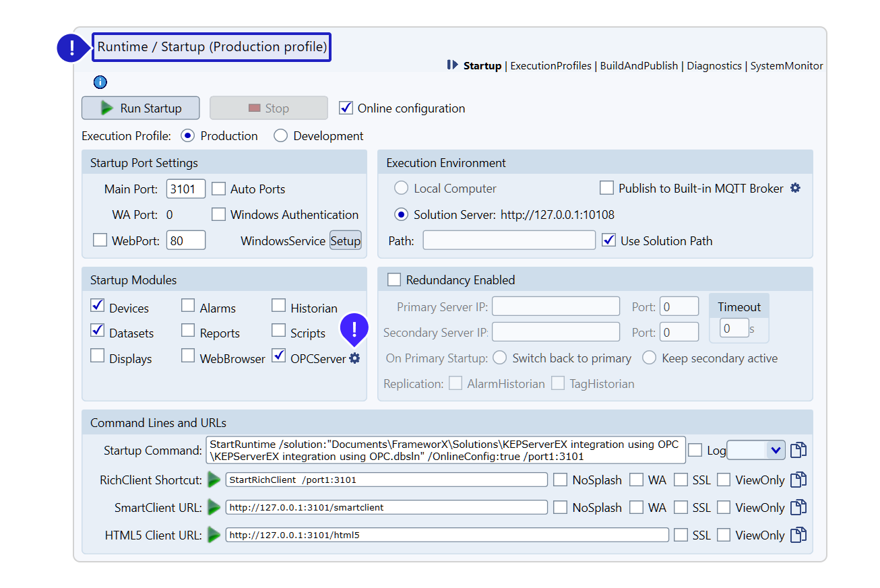The height and width of the screenshot is (588, 880).
Task: Focus the Path input field
Action: tap(509, 240)
